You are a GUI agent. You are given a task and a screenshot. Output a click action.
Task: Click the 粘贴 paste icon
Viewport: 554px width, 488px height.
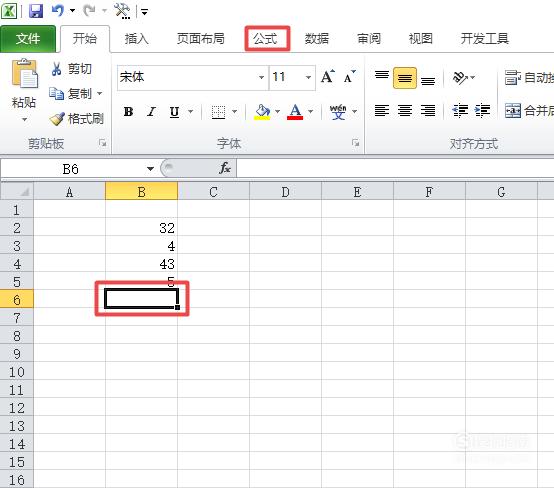coord(24,74)
